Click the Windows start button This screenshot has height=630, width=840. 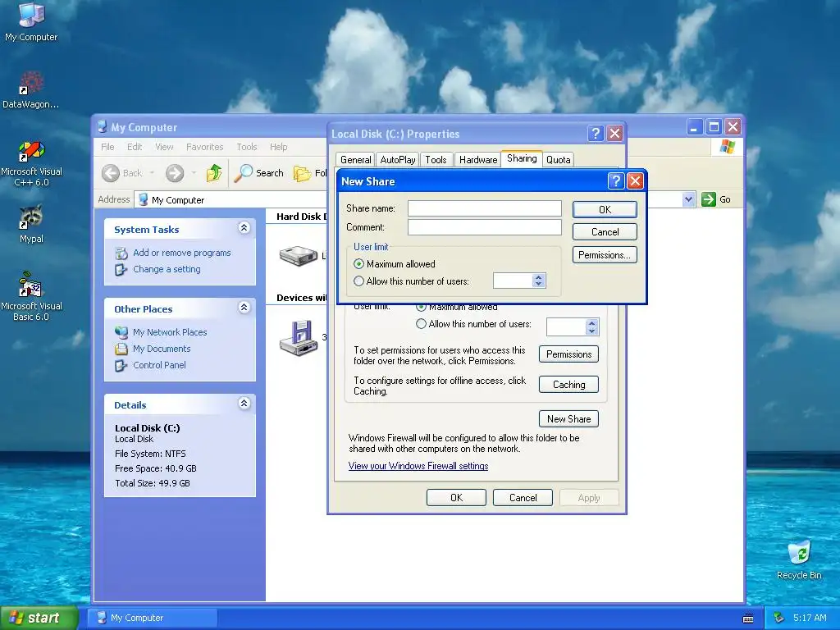tap(39, 618)
